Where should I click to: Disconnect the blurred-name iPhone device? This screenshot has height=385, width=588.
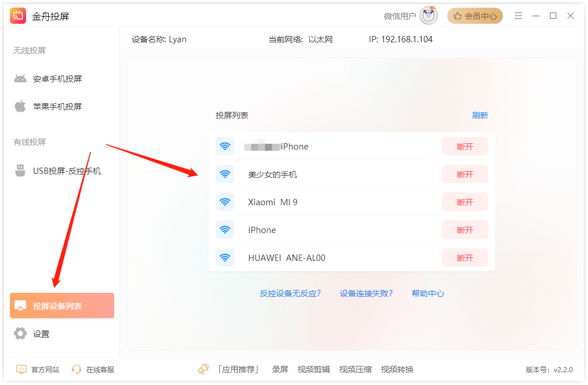click(x=465, y=146)
